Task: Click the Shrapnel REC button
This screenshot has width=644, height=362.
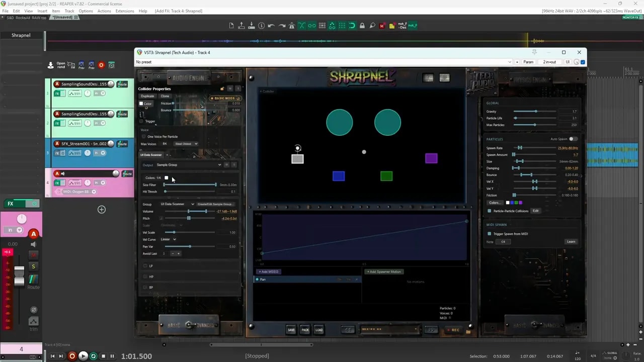Action: tap(453, 330)
